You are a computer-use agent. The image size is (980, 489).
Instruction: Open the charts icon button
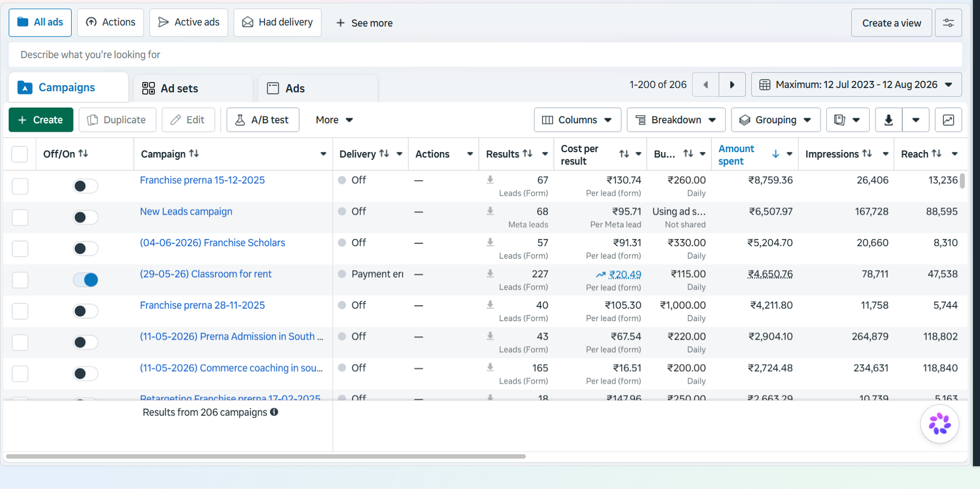pyautogui.click(x=948, y=120)
